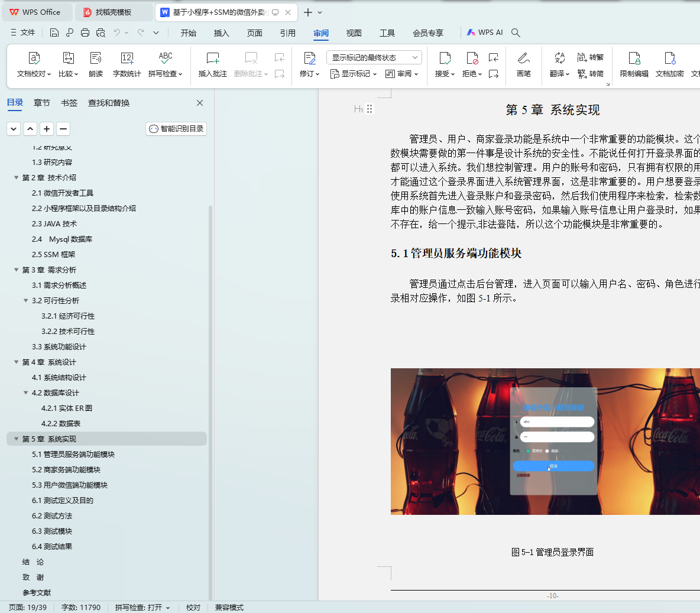Viewport: 700px width, 613px height.
Task: Collapse the 第 5 章 系统实现 node
Action: [x=16, y=439]
